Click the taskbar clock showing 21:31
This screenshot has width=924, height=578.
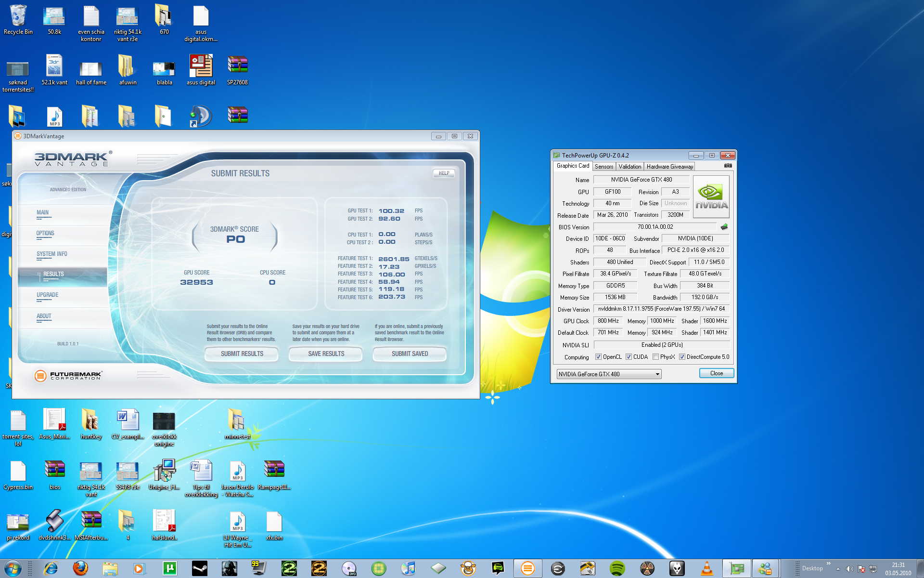click(898, 569)
